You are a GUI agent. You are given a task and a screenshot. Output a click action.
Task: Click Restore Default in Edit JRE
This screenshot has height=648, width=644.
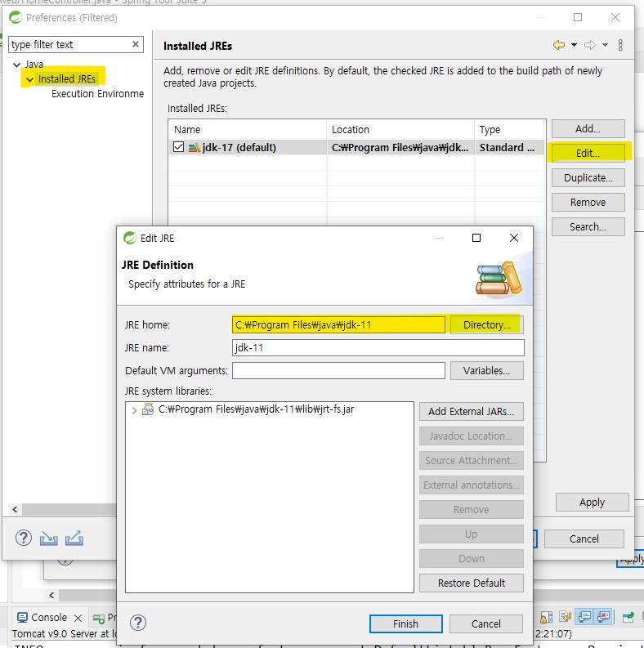click(472, 583)
